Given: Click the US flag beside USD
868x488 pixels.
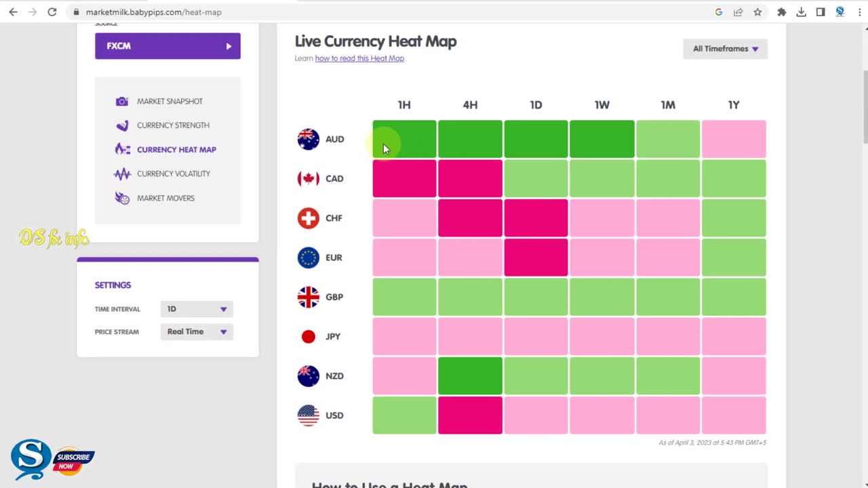Looking at the screenshot, I should click(x=308, y=415).
